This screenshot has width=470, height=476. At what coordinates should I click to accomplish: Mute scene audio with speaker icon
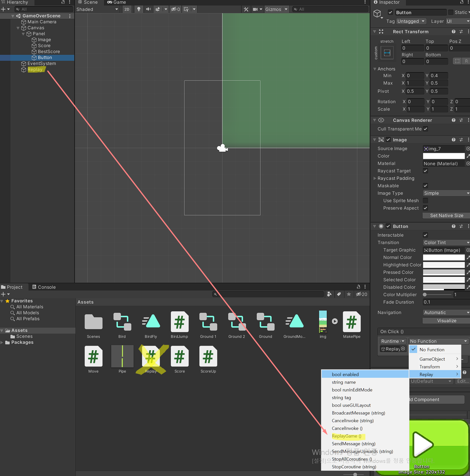pos(148,9)
